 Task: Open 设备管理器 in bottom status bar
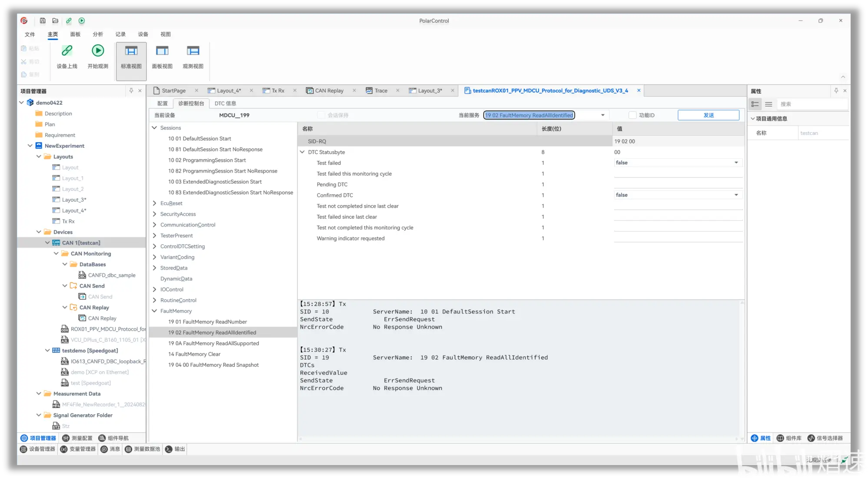point(38,449)
